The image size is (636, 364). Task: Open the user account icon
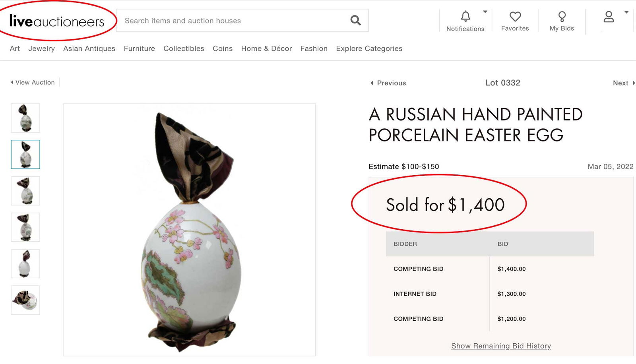[x=609, y=17]
